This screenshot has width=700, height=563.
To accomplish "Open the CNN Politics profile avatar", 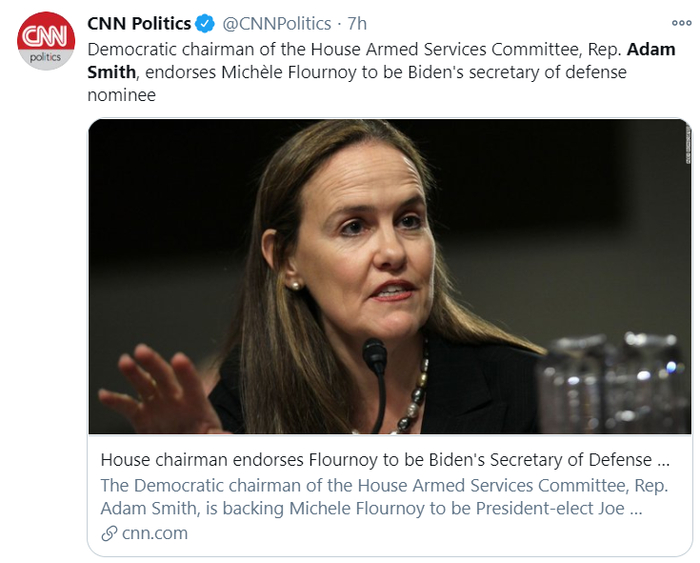I will coord(44,43).
